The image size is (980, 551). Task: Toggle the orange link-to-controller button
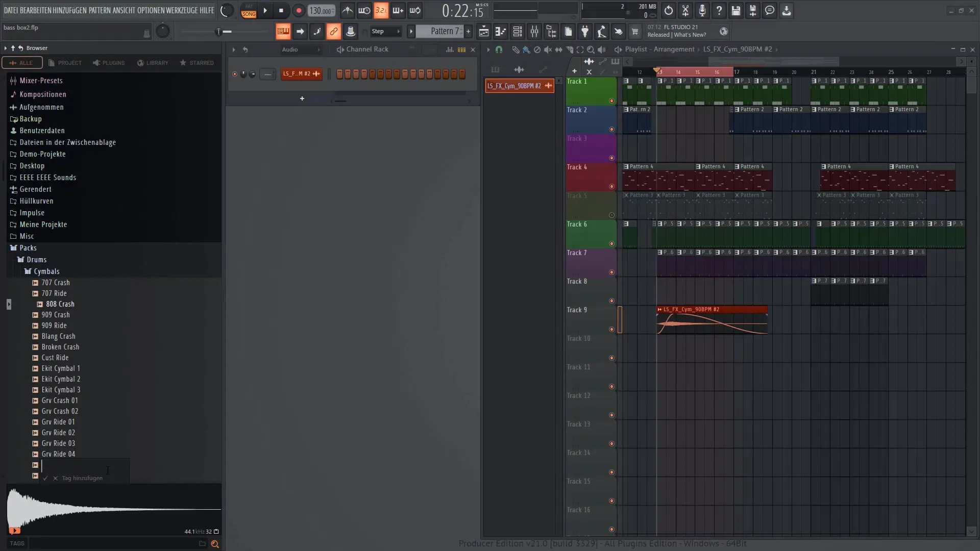tap(333, 32)
